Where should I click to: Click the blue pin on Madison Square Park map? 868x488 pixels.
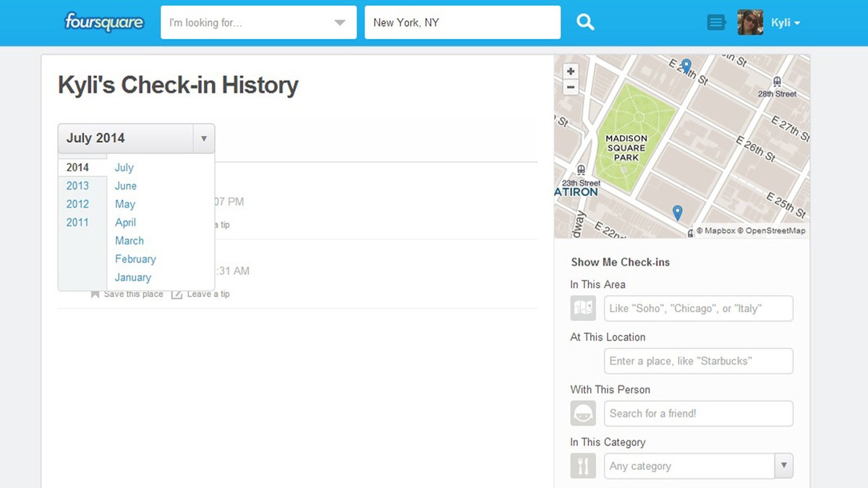677,212
